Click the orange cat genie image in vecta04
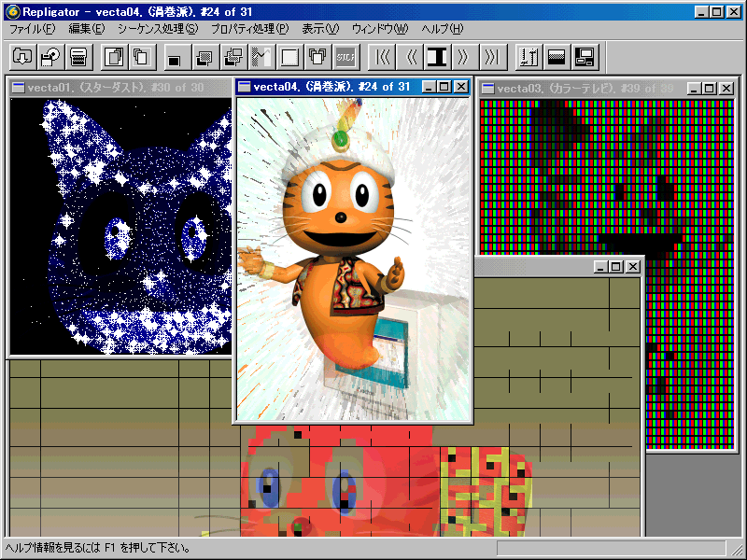The image size is (747, 560). tap(353, 259)
